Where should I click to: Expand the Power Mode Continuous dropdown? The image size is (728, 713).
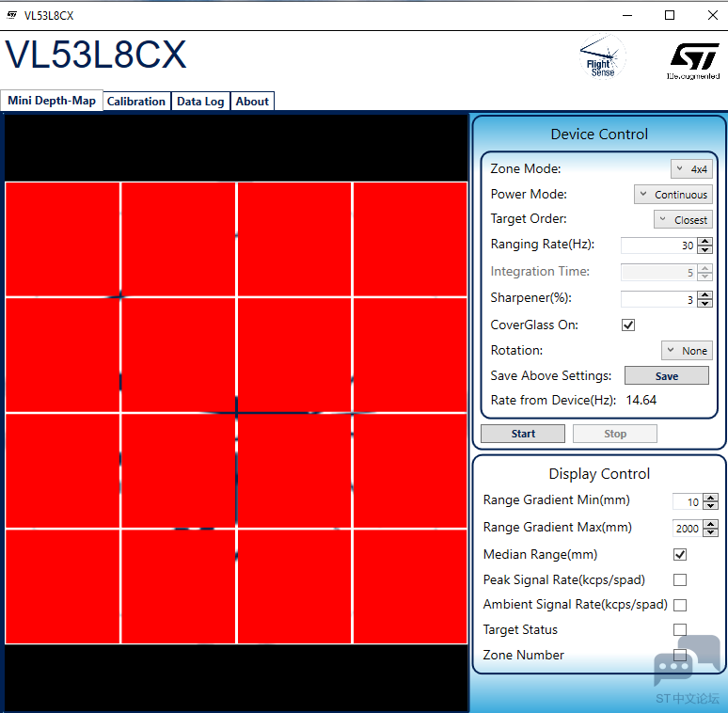(x=673, y=195)
